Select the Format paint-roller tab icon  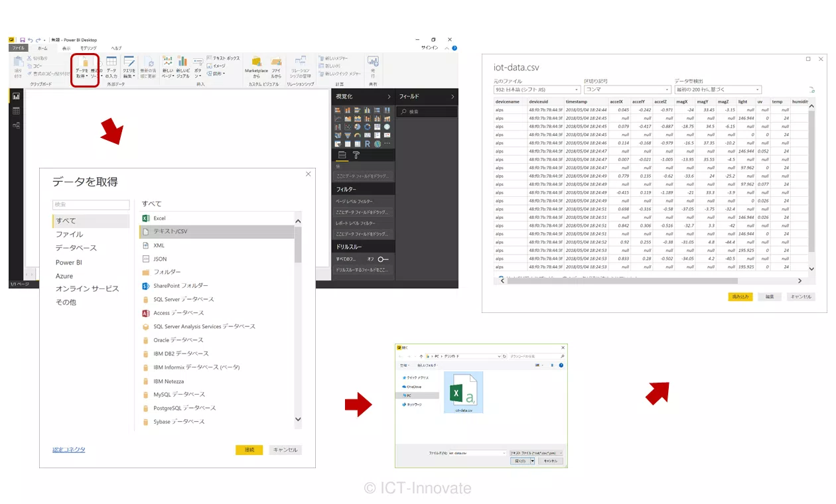click(x=356, y=155)
